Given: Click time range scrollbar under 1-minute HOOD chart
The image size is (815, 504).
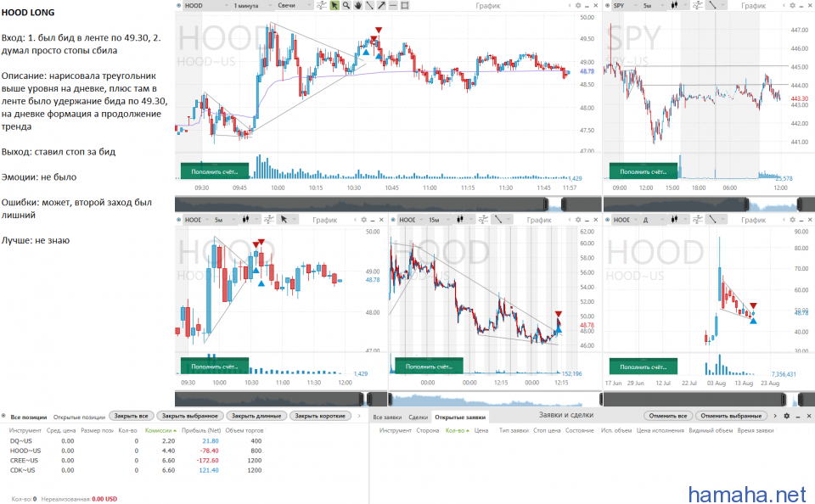Looking at the screenshot, I should point(388,204).
